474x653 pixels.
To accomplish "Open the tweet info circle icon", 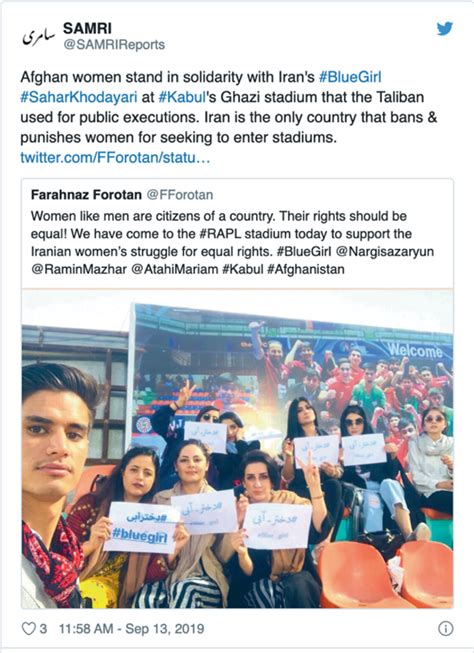I will click(x=445, y=628).
